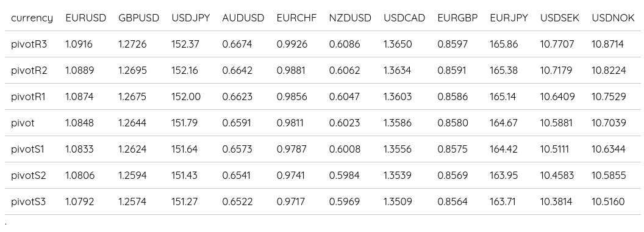644x232 pixels.
Task: Select USDSEK pivotS1 value 10.5111
Action: [x=554, y=150]
